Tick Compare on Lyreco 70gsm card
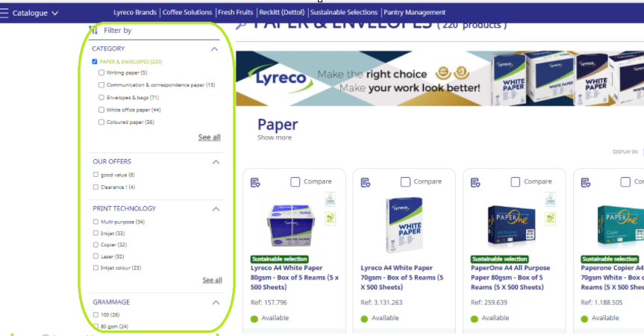Screen dimensions: 644x336 (x=405, y=181)
